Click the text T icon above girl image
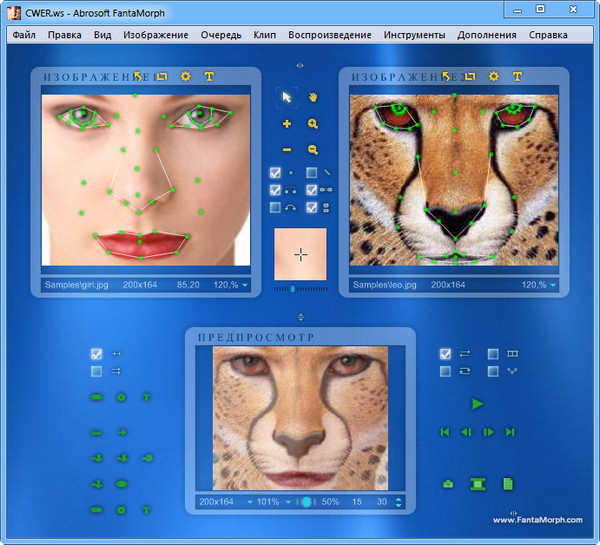This screenshot has width=600, height=545. [x=209, y=76]
